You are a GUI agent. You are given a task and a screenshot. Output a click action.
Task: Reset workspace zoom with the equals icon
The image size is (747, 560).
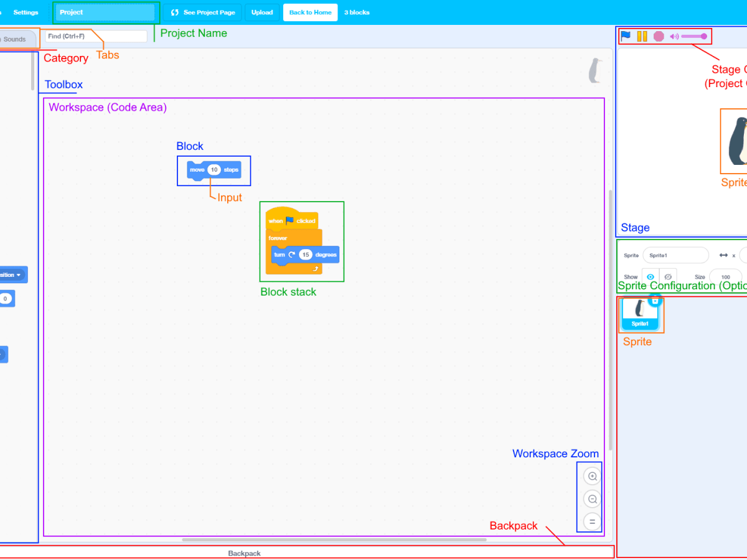(x=593, y=521)
